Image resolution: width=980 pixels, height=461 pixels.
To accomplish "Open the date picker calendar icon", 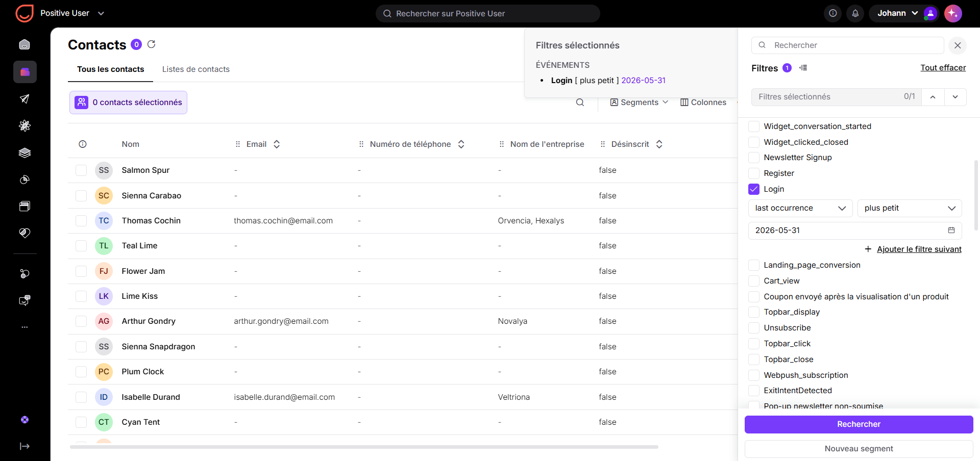I will [951, 231].
